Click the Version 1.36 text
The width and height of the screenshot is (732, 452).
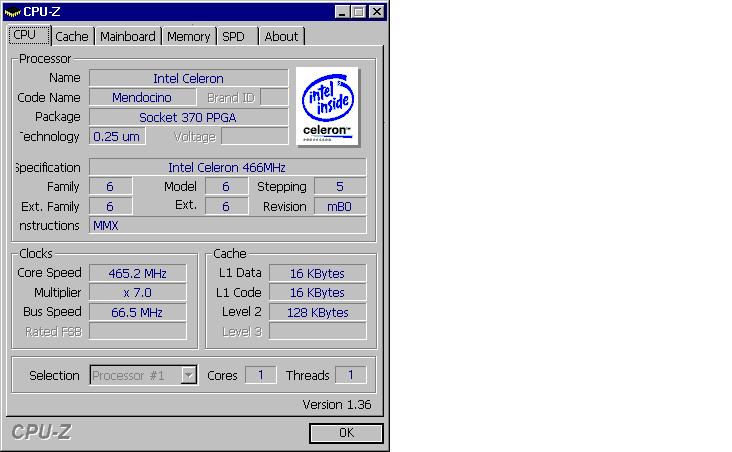coord(337,404)
